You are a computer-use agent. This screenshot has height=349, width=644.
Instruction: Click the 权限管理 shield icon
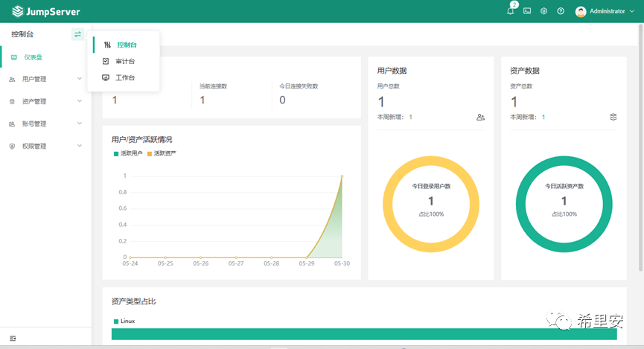click(x=13, y=146)
